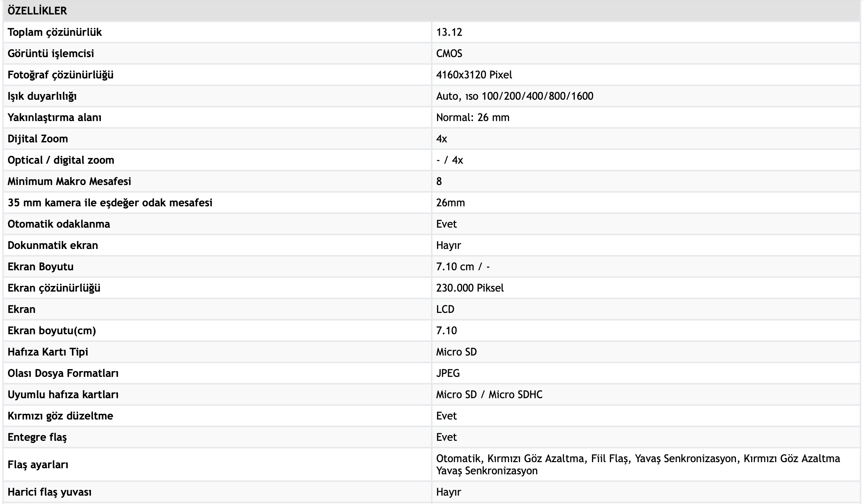This screenshot has width=865, height=504.
Task: Click the Harici flaş yuvası label
Action: (49, 492)
